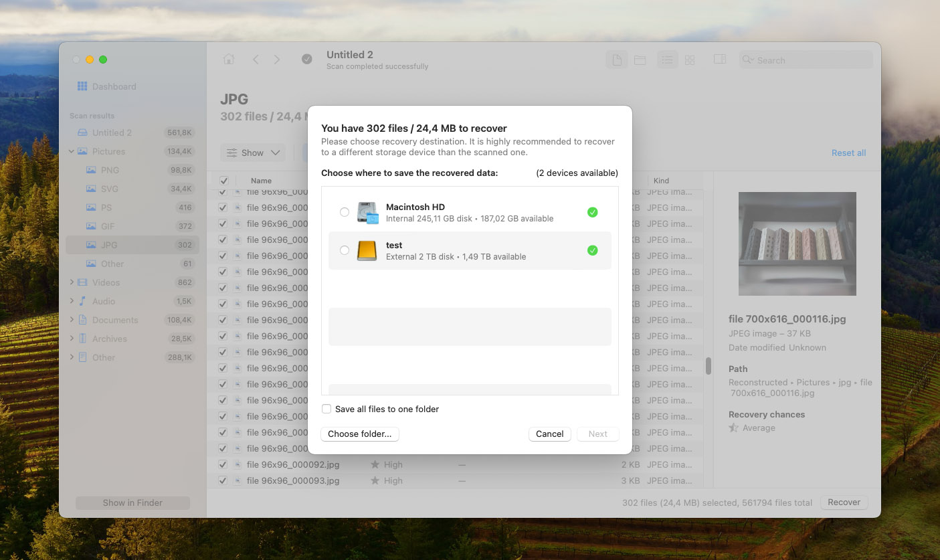
Task: Collapse the Pictures category
Action: pos(72,151)
